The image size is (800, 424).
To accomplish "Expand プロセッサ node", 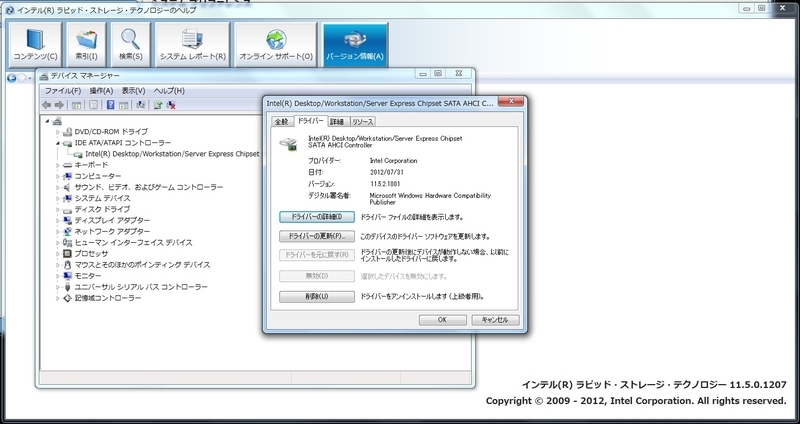I will pos(58,254).
